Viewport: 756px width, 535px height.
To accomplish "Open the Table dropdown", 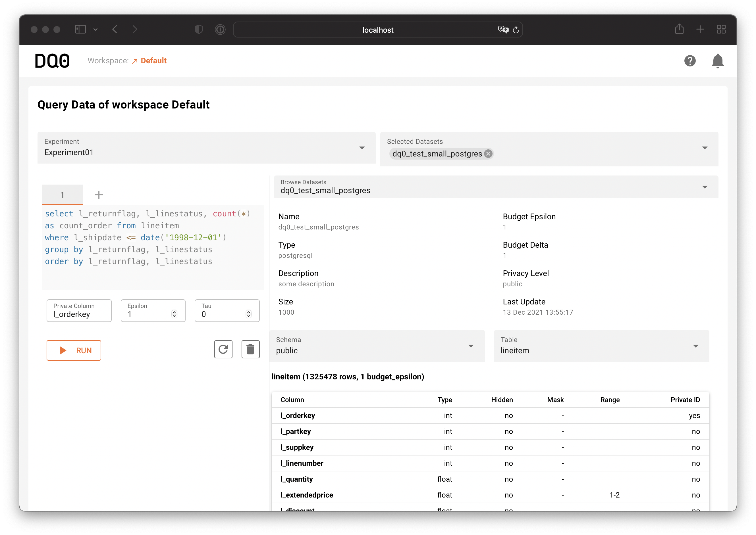I will pos(601,346).
